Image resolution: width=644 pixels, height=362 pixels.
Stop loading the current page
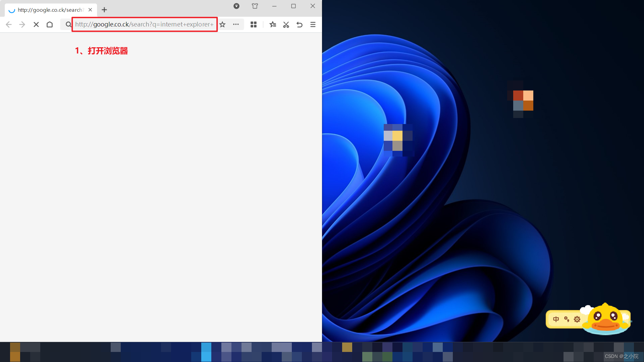pos(36,24)
